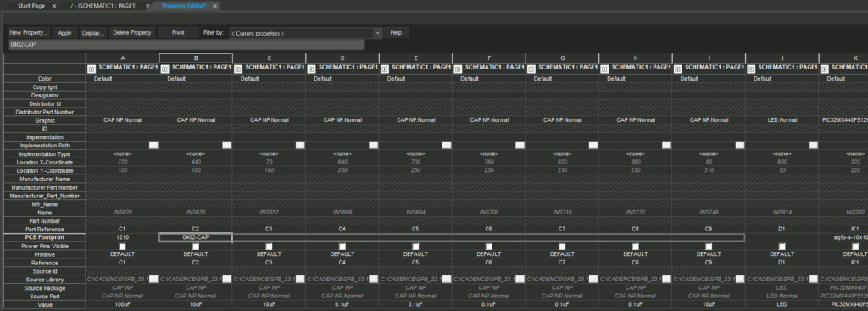Click the sqfp-s-10x10 footprint cell
This screenshot has height=311, width=868.
pyautogui.click(x=843, y=237)
